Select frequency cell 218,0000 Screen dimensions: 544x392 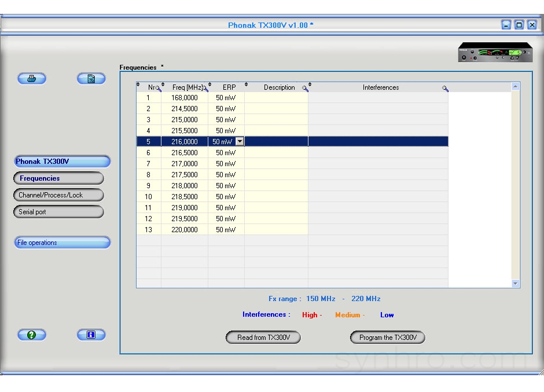pos(185,185)
